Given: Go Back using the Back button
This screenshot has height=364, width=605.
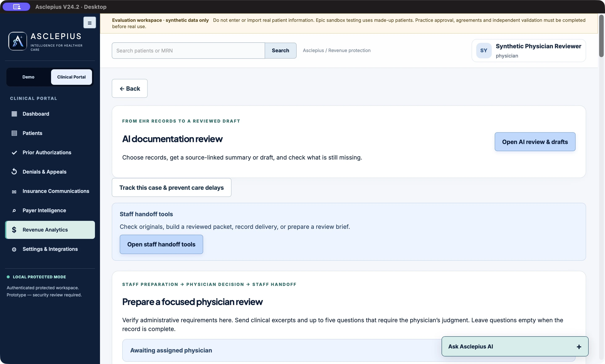Looking at the screenshot, I should click(130, 89).
